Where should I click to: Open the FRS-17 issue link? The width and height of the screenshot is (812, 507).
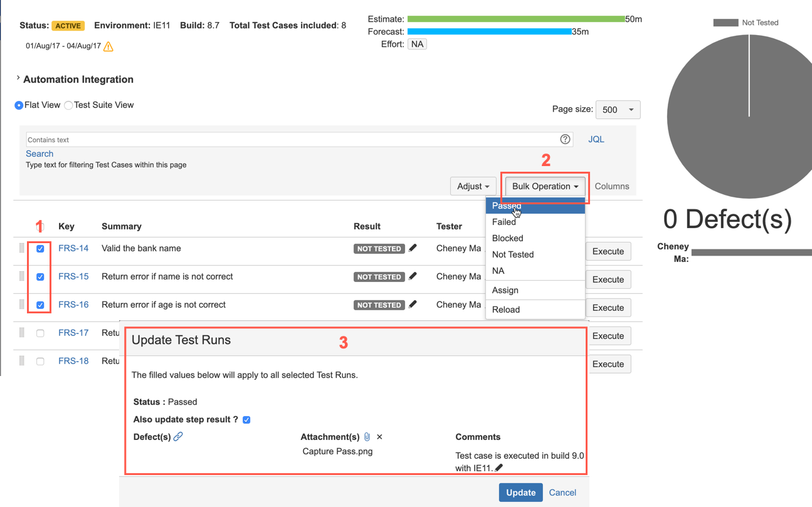[x=73, y=333]
